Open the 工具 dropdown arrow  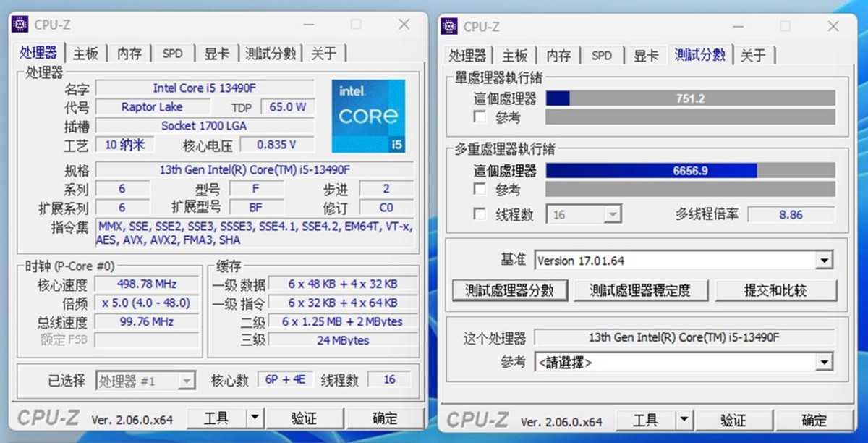click(x=256, y=418)
